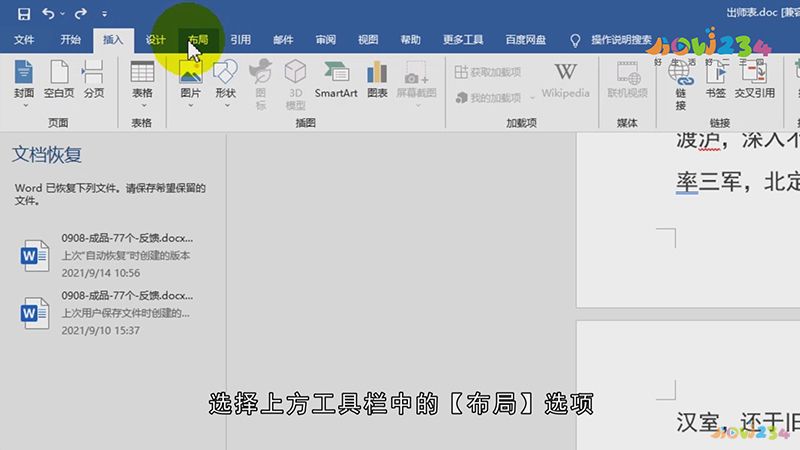The image size is (800, 450).
Task: Insert a 链接 hyperlink
Action: click(x=681, y=85)
